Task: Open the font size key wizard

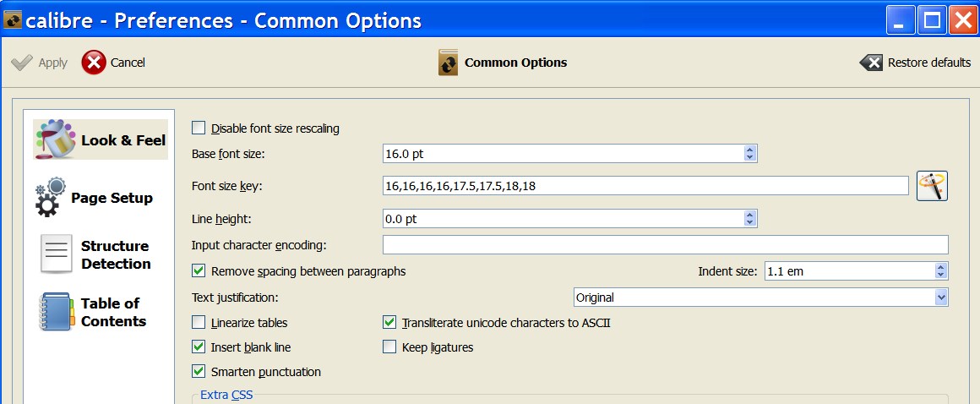Action: (932, 186)
